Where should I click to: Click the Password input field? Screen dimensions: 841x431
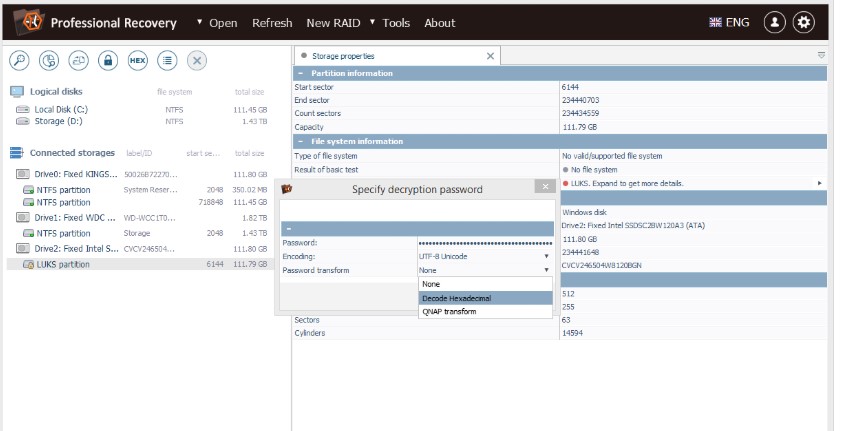click(484, 243)
